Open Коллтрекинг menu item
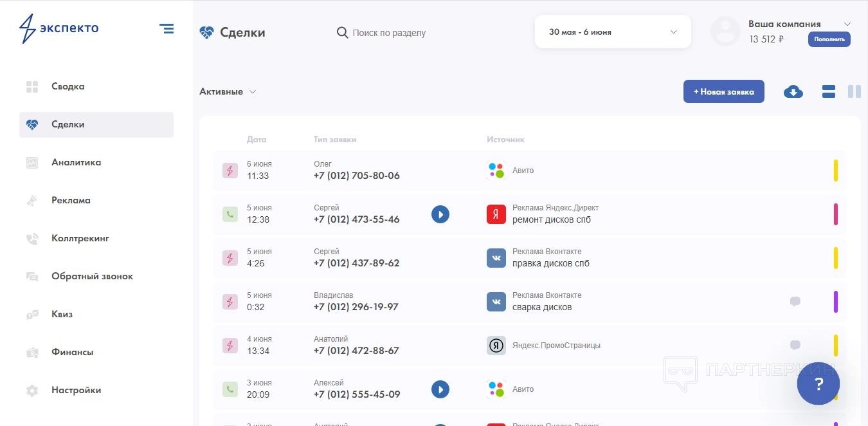Image resolution: width=868 pixels, height=426 pixels. click(96, 239)
